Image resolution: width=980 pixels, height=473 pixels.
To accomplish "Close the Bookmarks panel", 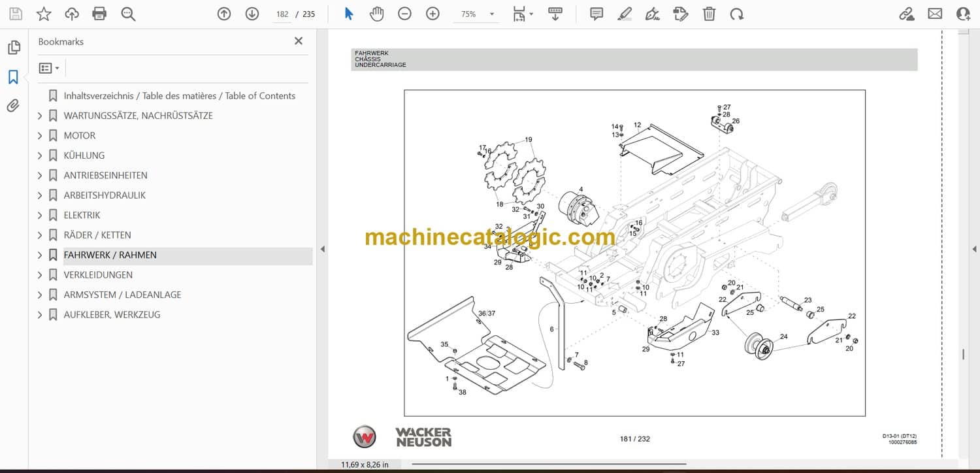I will click(x=299, y=41).
